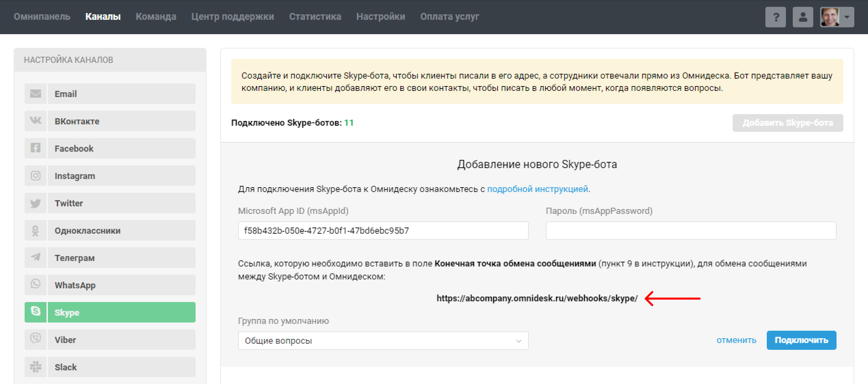868x384 pixels.
Task: Click the Добавить Skype-бота button
Action: tap(788, 123)
